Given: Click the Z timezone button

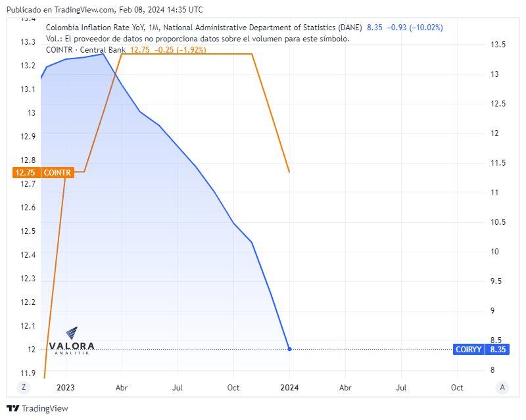Looking at the screenshot, I should point(24,387).
